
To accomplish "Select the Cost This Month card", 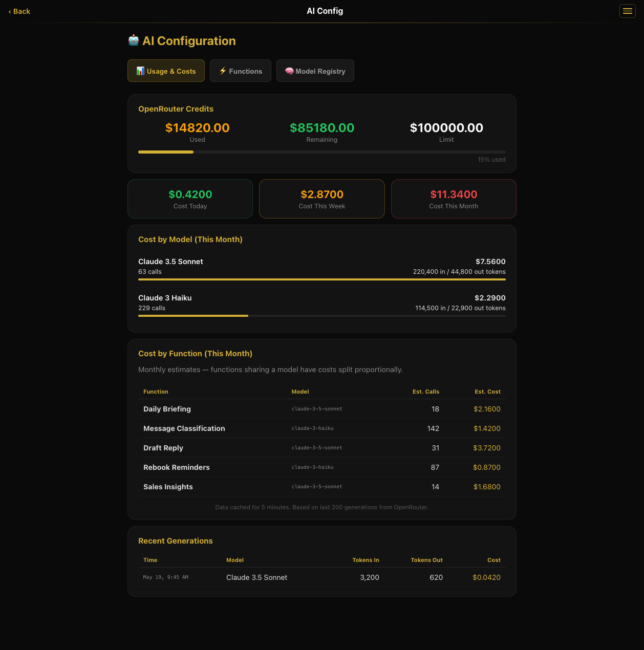I will (454, 199).
